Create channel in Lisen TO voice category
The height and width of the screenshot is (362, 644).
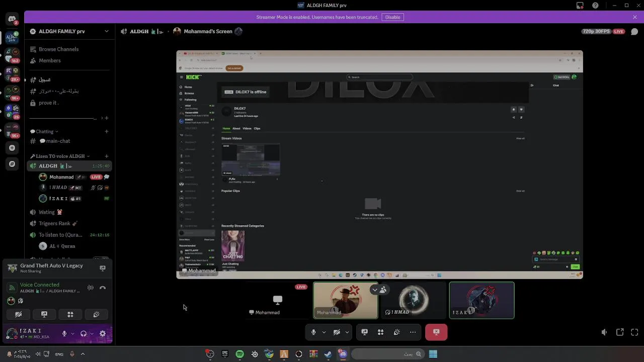click(106, 156)
